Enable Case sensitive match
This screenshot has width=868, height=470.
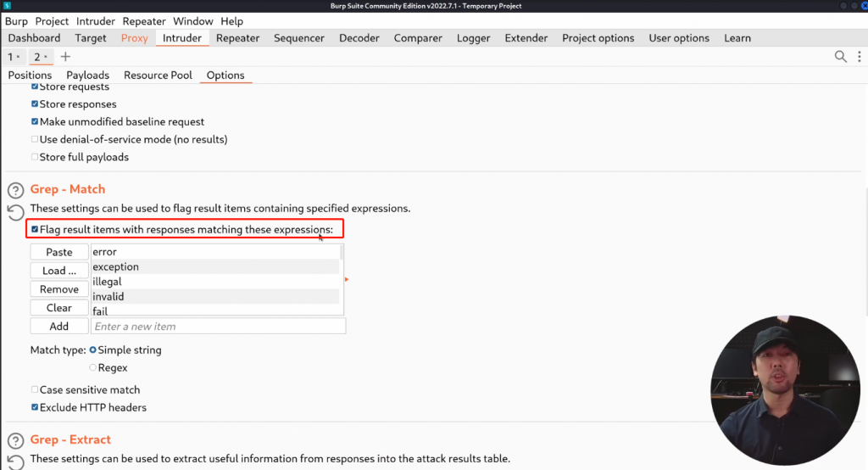click(x=35, y=390)
